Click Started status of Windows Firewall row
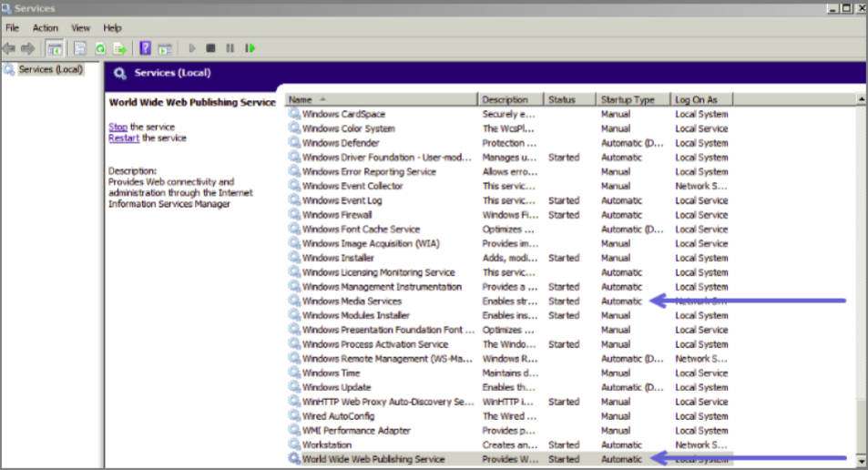 click(564, 215)
